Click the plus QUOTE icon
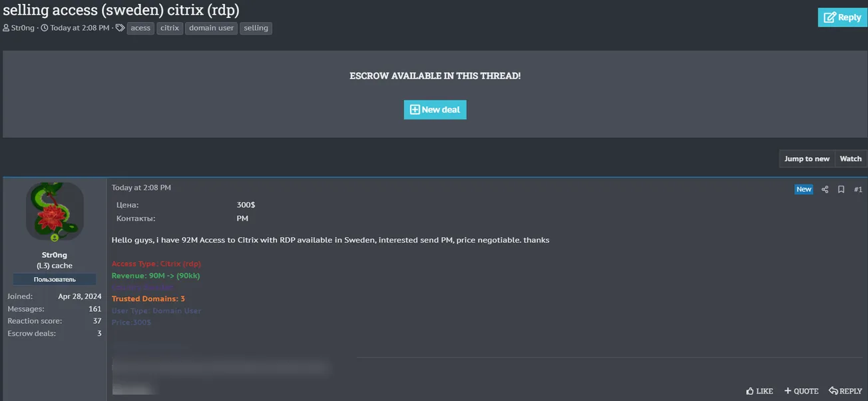 788,391
